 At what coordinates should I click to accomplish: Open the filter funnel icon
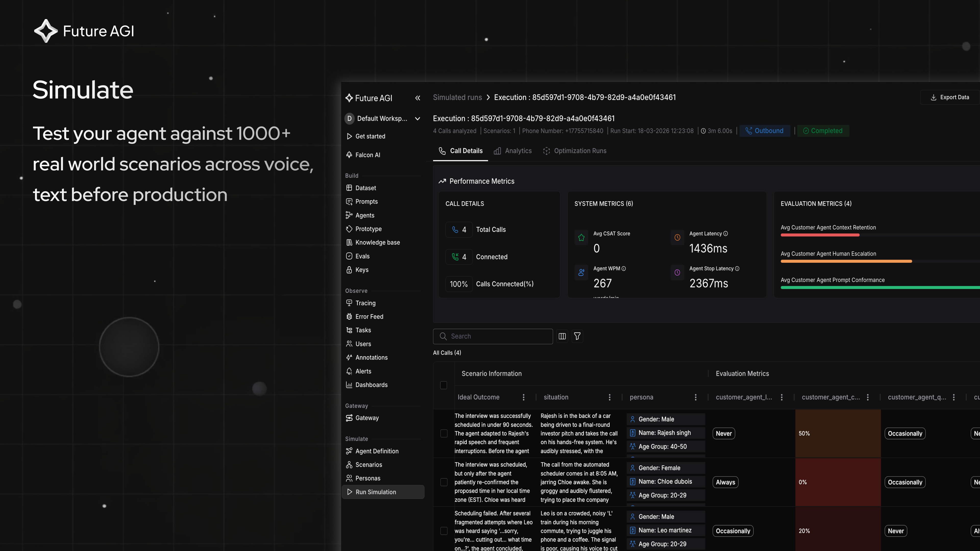(577, 336)
